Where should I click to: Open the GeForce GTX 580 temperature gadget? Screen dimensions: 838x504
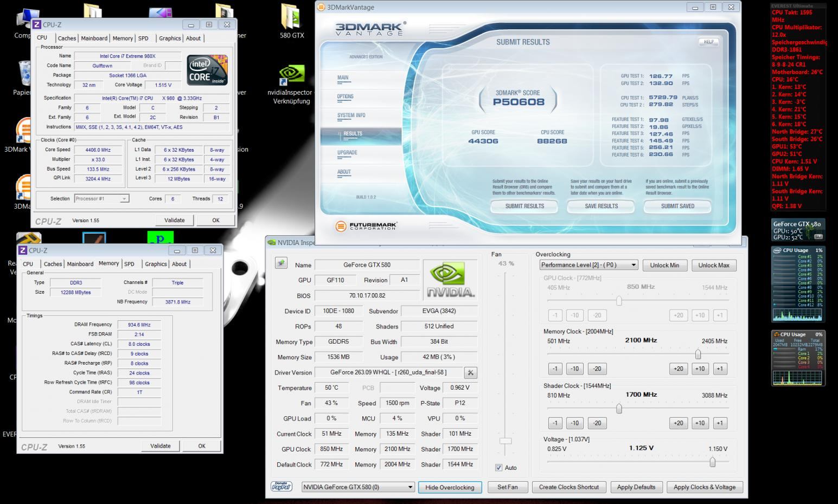click(x=798, y=230)
